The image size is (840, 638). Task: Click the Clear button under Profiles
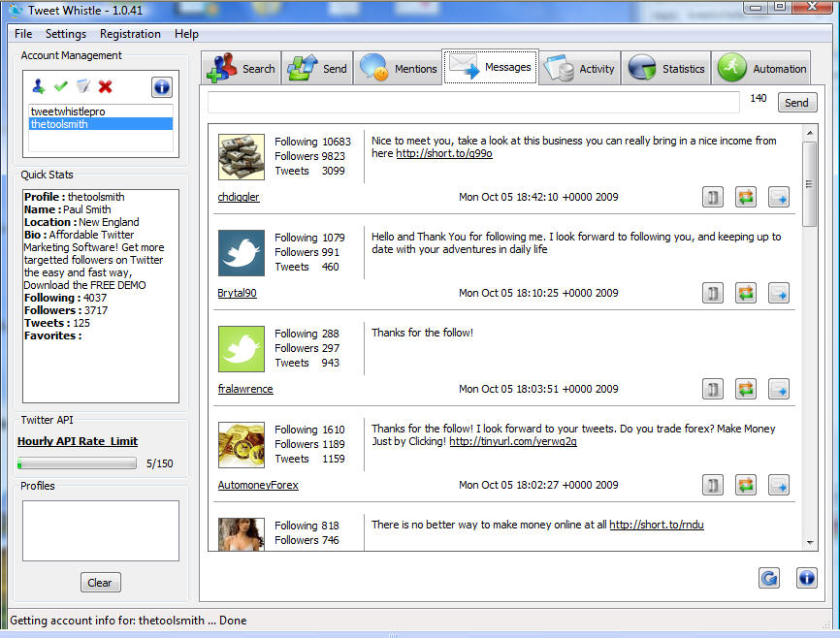[100, 583]
